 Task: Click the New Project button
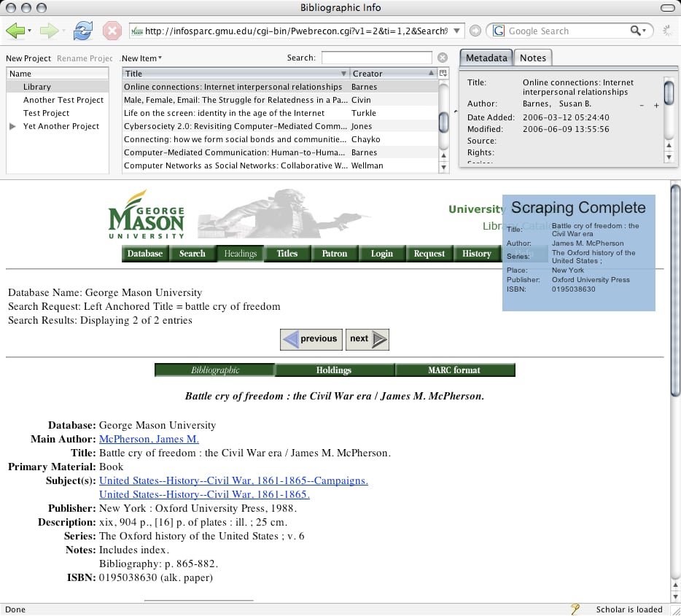click(x=28, y=58)
